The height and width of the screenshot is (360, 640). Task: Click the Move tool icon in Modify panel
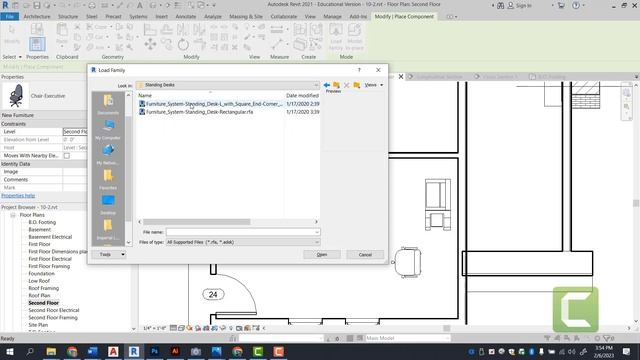click(x=150, y=44)
